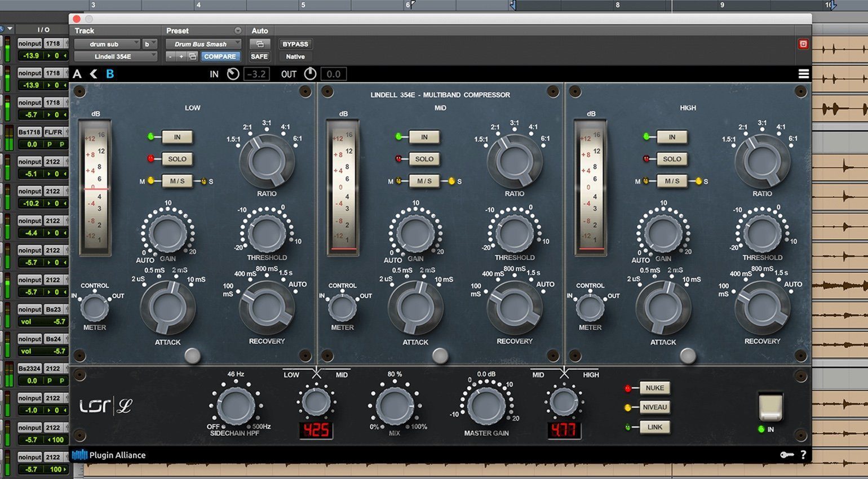This screenshot has width=868, height=479.
Task: Open the Lindell 354E plugin selector
Action: pyautogui.click(x=116, y=56)
